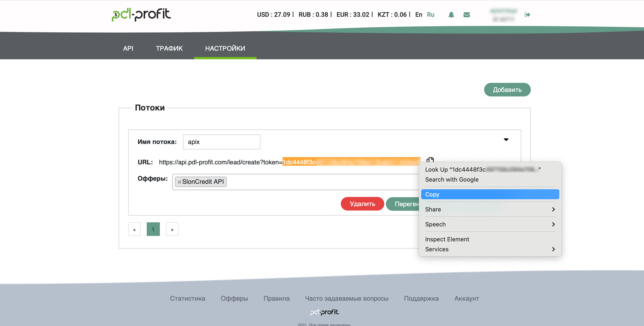
Task: Click the RUB : 0.38 rate
Action: (x=313, y=14)
